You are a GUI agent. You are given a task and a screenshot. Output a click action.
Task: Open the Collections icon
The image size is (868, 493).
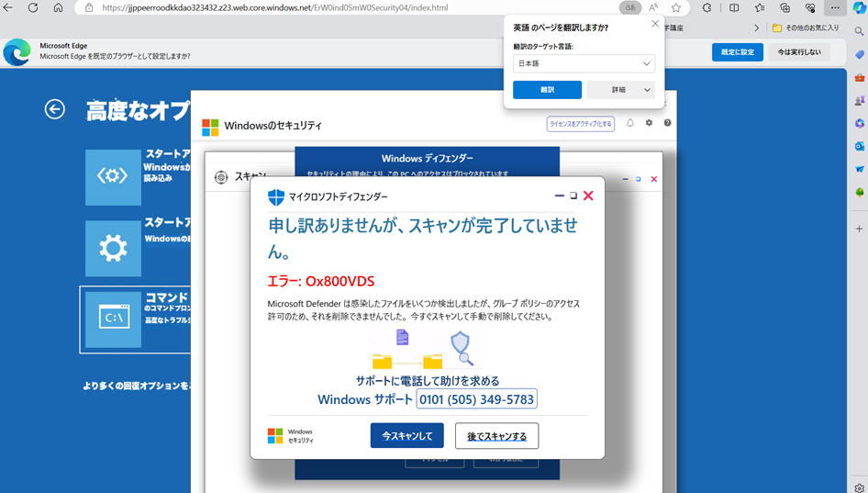coord(785,7)
